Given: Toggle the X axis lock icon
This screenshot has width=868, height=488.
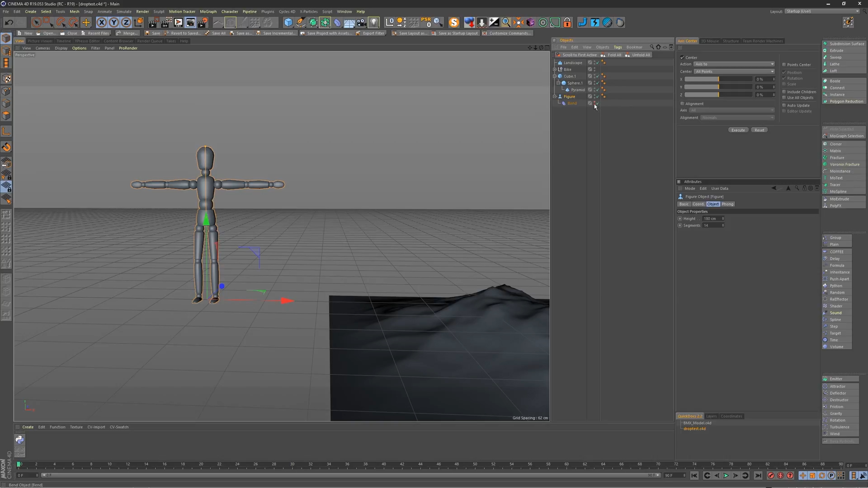Looking at the screenshot, I should [x=102, y=22].
